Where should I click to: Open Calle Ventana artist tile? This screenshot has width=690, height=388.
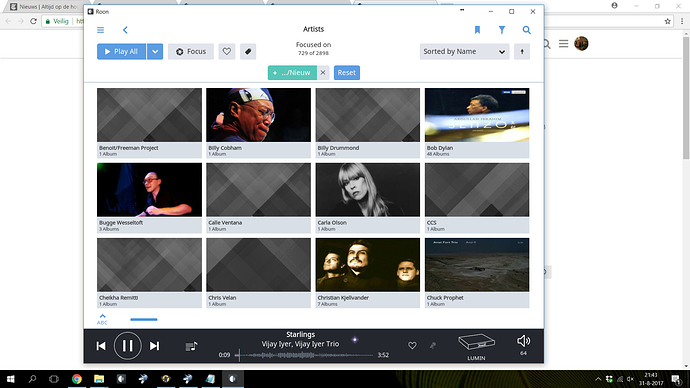[x=258, y=198]
